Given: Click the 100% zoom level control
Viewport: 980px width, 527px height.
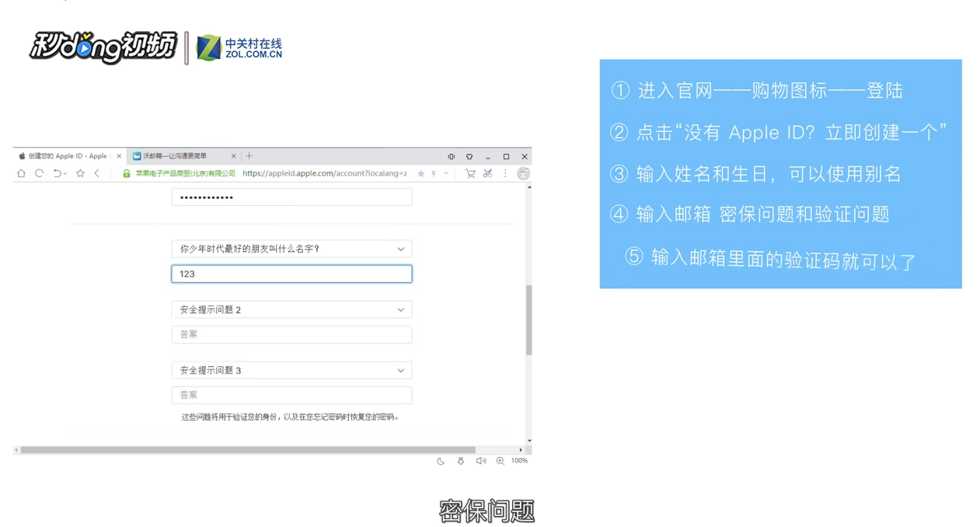Looking at the screenshot, I should [518, 461].
